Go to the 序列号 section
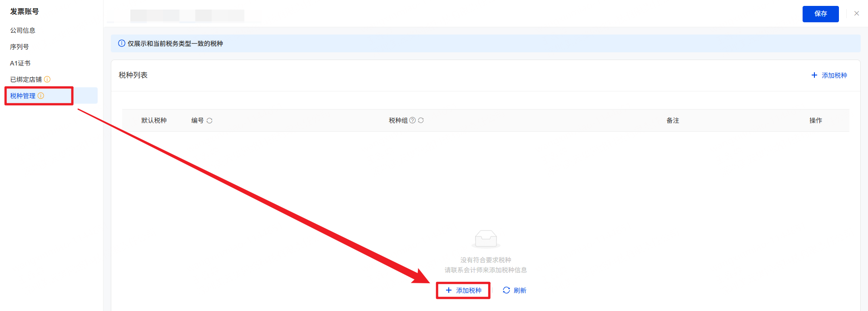Image resolution: width=868 pixels, height=311 pixels. tap(20, 47)
